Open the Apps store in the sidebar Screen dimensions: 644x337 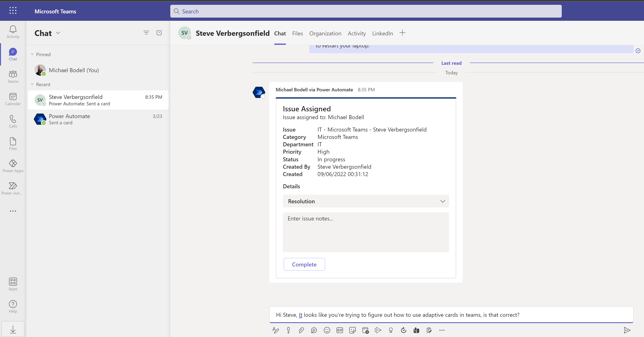[x=13, y=284]
